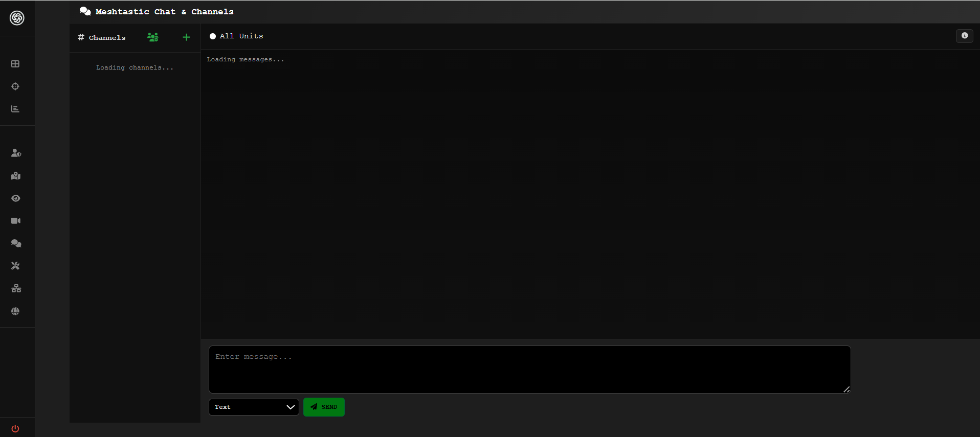Open the video camera icon in sidebar

pos(16,221)
